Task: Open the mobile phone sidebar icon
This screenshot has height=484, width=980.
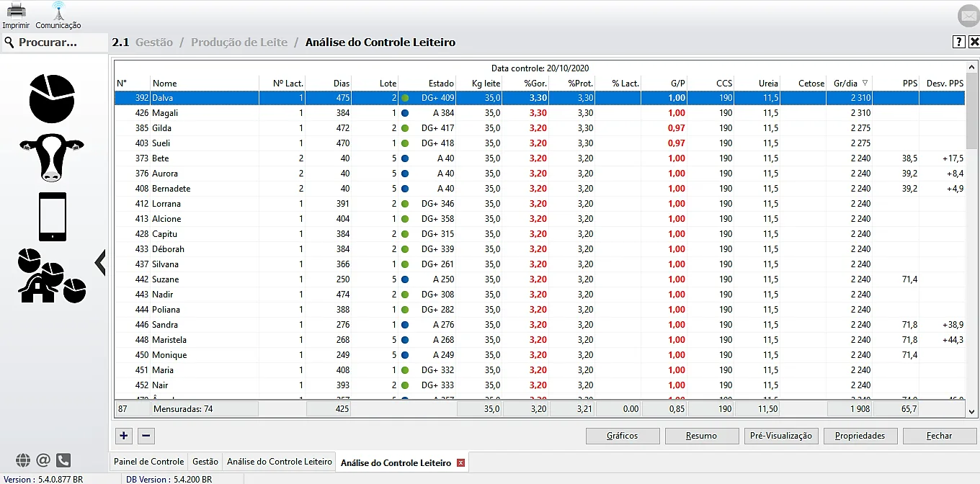Action: coord(53,217)
